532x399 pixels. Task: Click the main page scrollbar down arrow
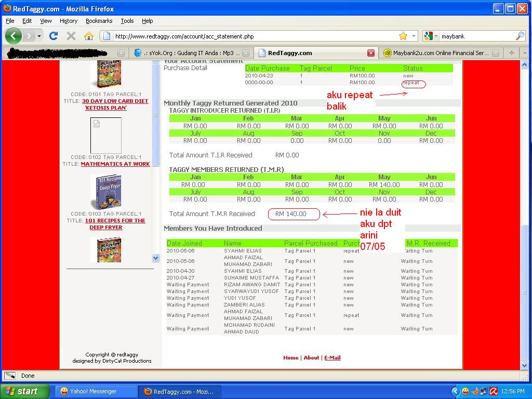coord(524,365)
